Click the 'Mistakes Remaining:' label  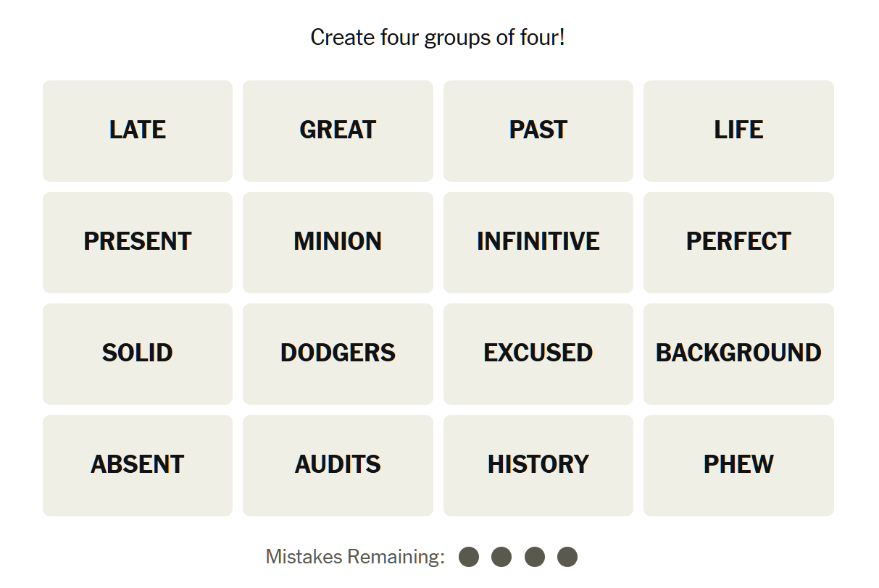(355, 557)
